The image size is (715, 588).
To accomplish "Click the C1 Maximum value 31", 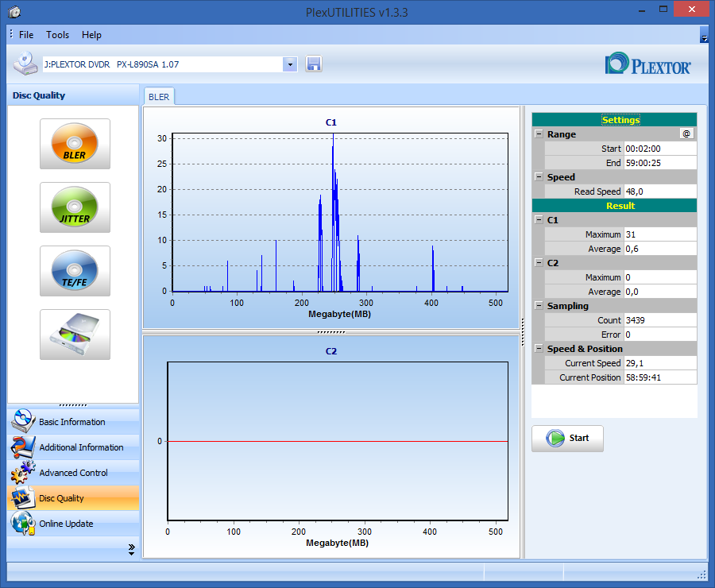I will [660, 234].
